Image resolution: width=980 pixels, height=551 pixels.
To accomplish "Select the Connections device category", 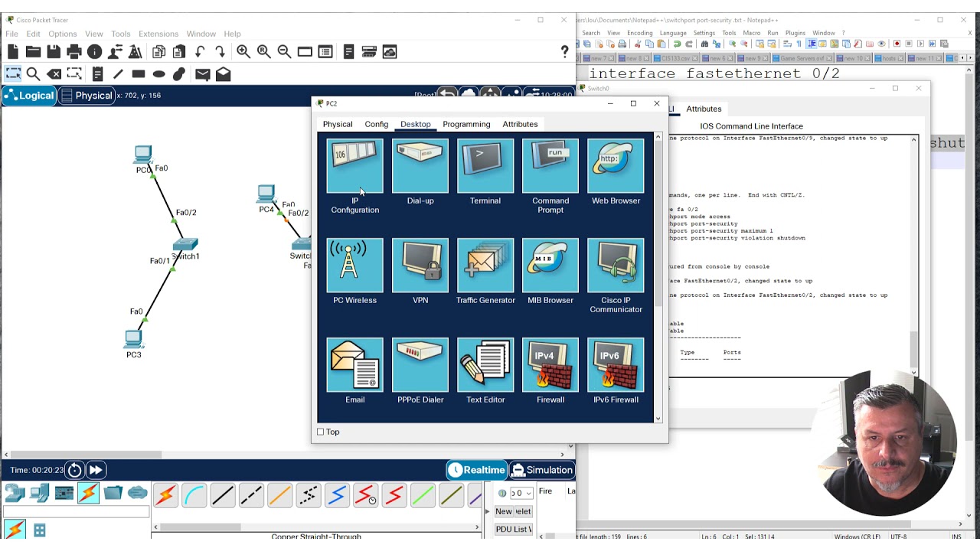I will click(x=88, y=493).
